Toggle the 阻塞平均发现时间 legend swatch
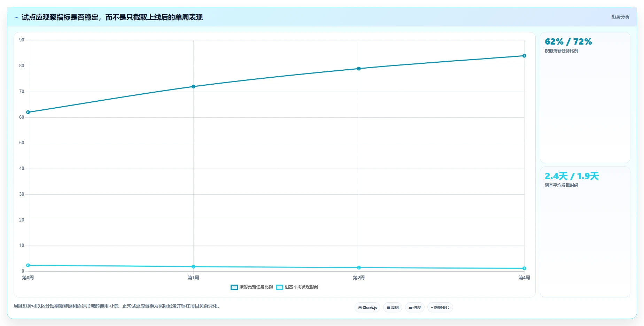Viewport: 644px width, 326px height. pyautogui.click(x=279, y=287)
